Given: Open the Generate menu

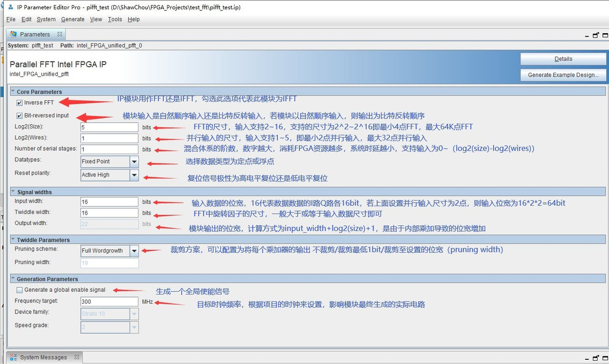Looking at the screenshot, I should (73, 20).
